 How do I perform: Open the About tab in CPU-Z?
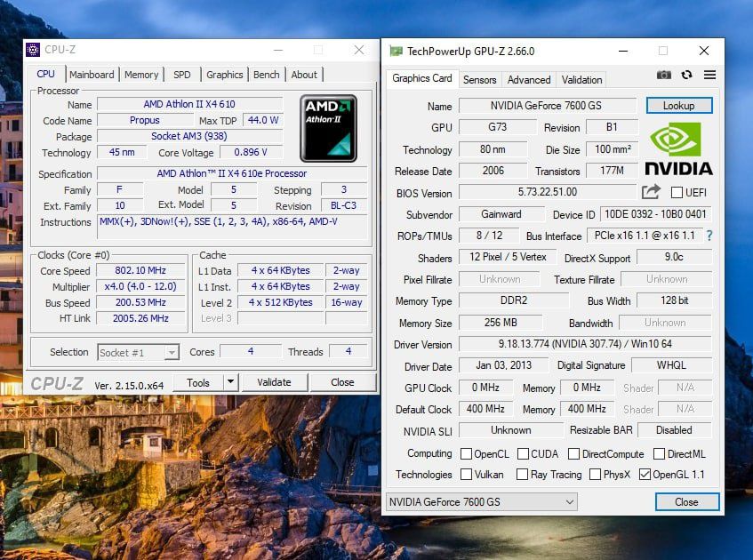(304, 75)
